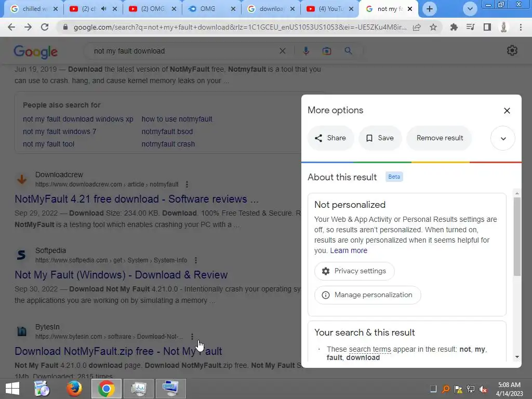Open the media control icon in toolbar
Screen dimensions: 532x399
pyautogui.click(x=470, y=27)
